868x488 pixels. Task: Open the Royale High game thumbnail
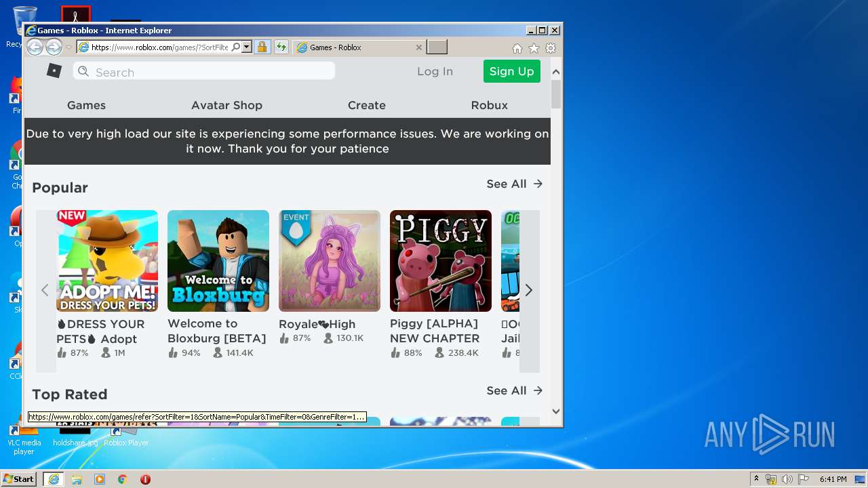pyautogui.click(x=330, y=261)
